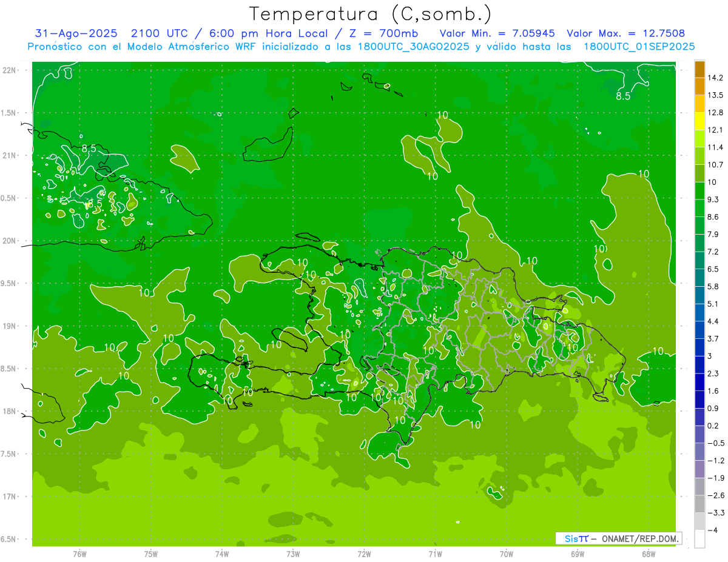
Task: Click the '70W' longitude axis label
Action: 506,554
